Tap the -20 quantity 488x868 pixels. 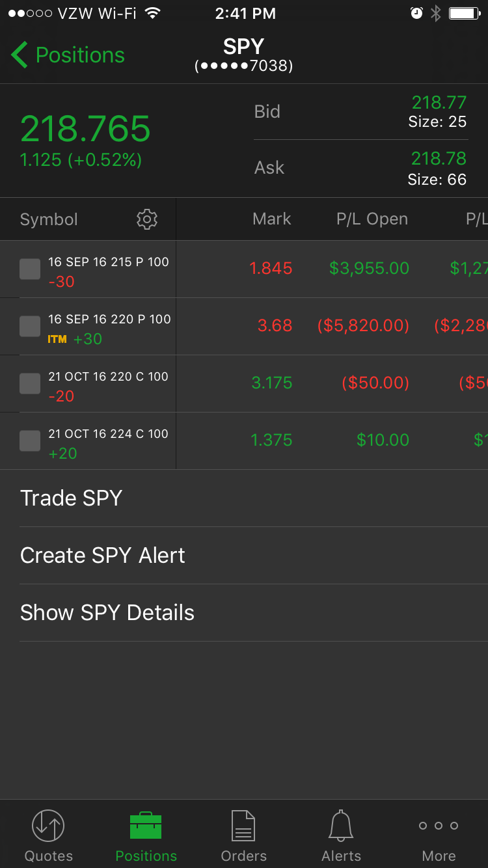[x=62, y=396]
